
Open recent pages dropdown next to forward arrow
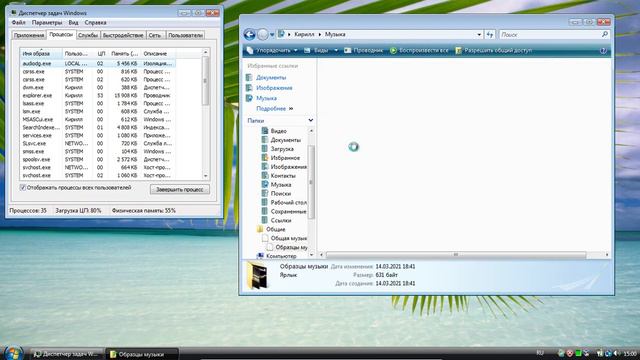272,35
